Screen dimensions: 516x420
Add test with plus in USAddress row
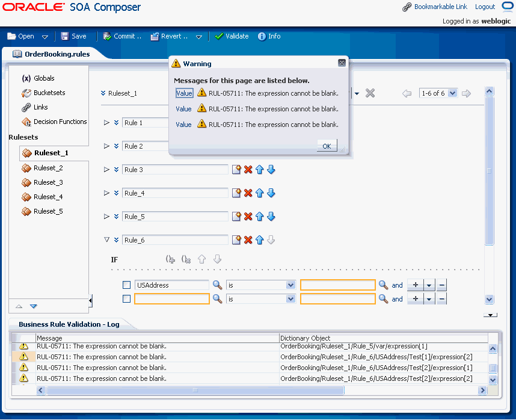point(416,285)
